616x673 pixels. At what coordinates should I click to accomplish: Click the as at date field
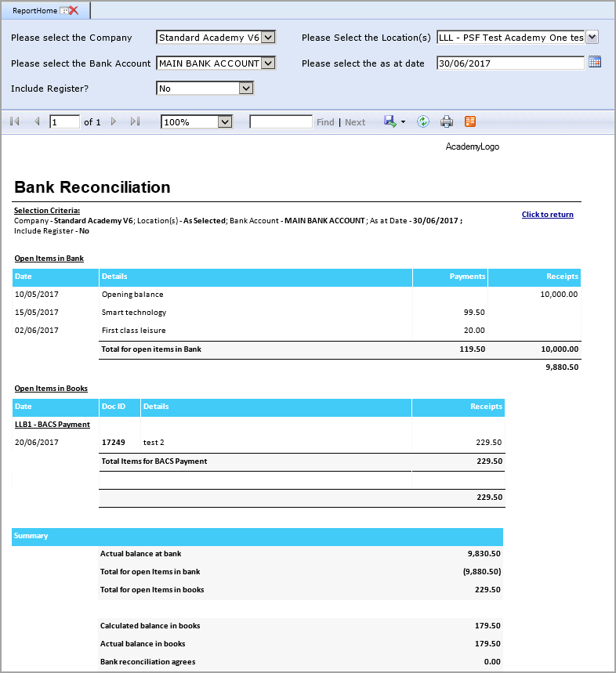509,63
